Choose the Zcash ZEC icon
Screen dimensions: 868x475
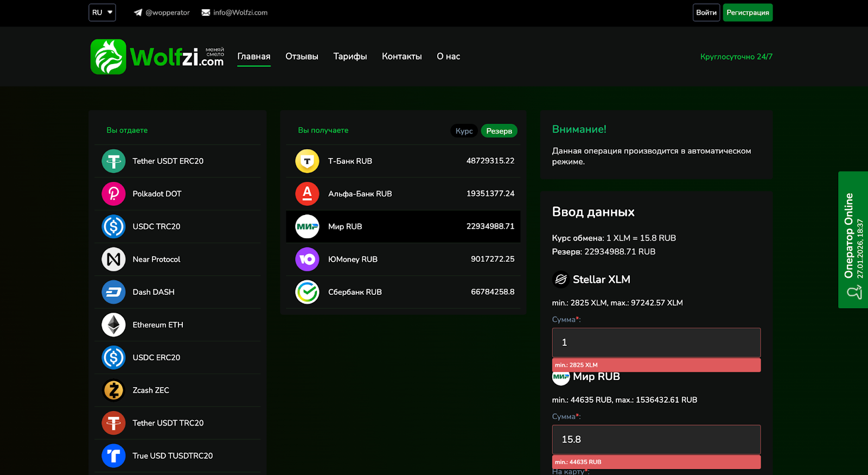pyautogui.click(x=113, y=390)
